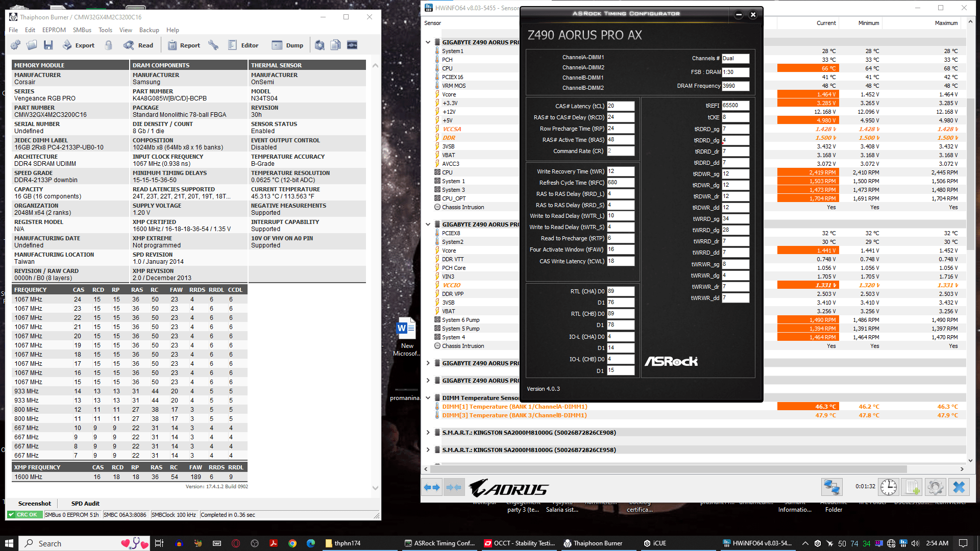Image resolution: width=980 pixels, height=551 pixels.
Task: Open Thaiphoon Burner settings gear icon
Action: click(x=15, y=45)
